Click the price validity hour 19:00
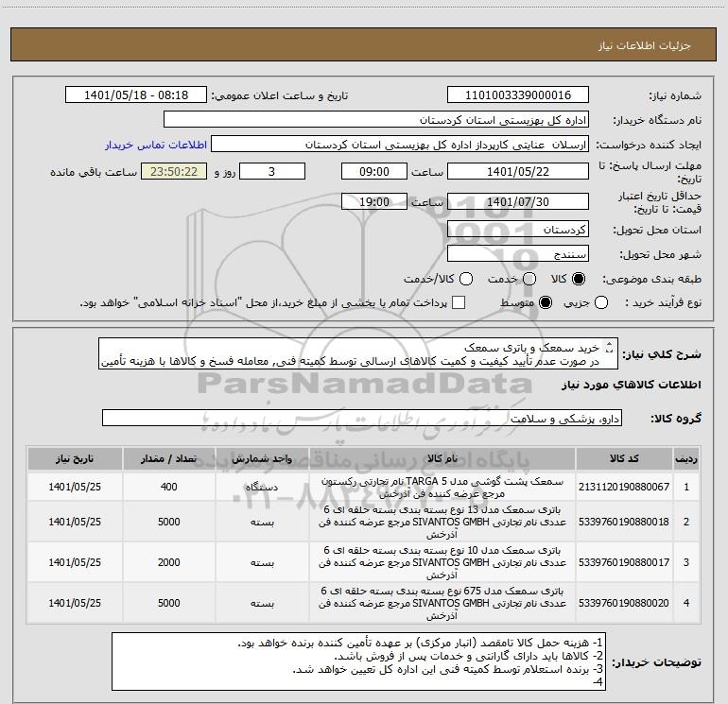This screenshot has height=704, width=728. tap(374, 202)
